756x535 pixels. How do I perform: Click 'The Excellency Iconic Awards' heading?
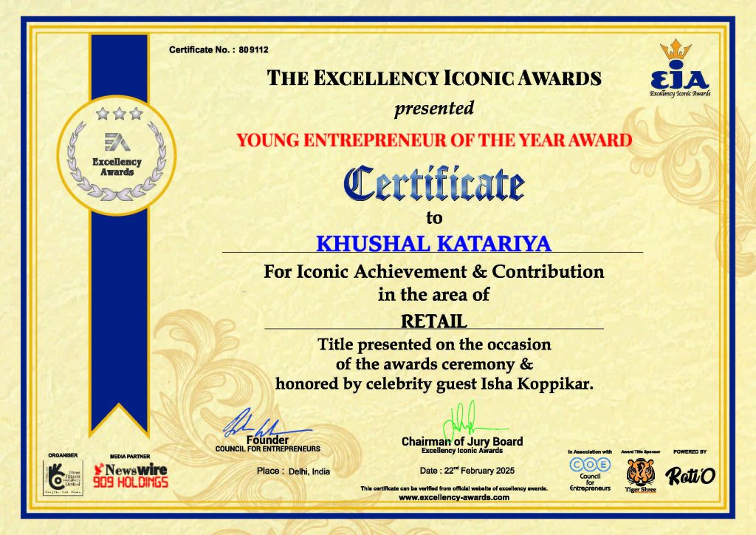click(x=434, y=78)
